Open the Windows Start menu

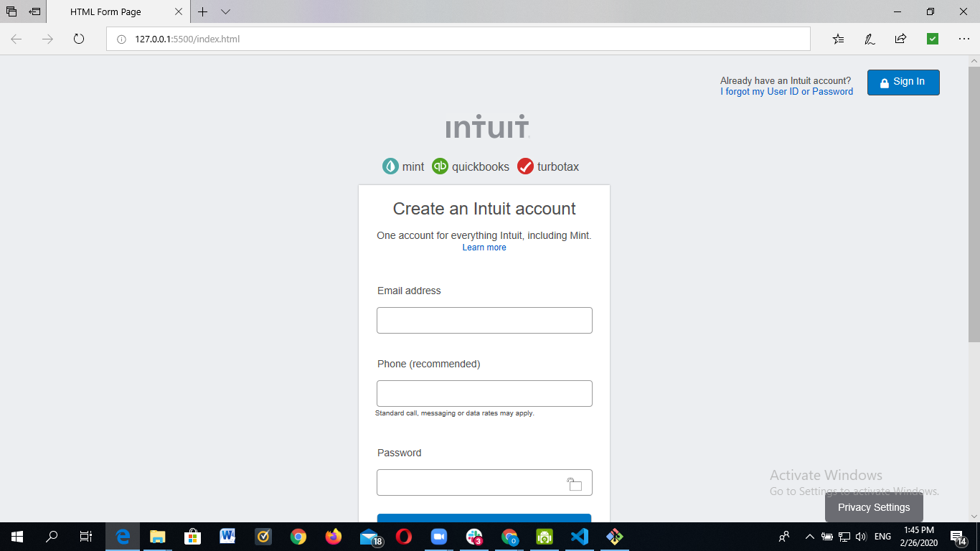[17, 537]
